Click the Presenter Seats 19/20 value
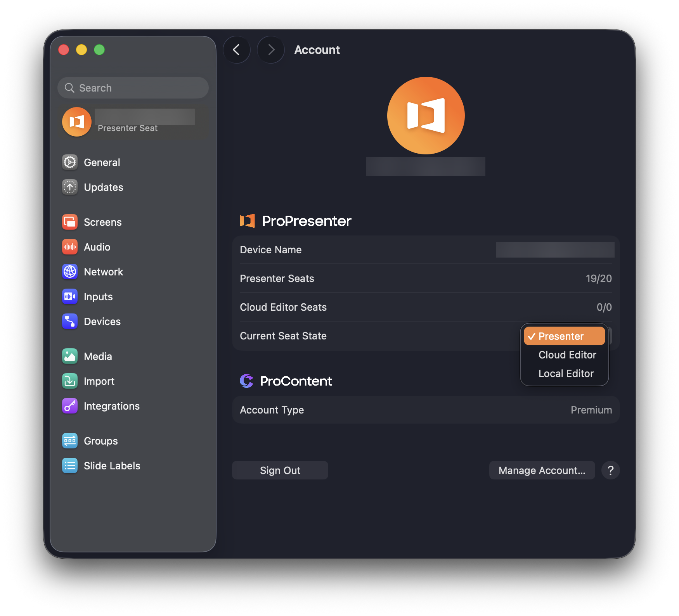 tap(599, 279)
